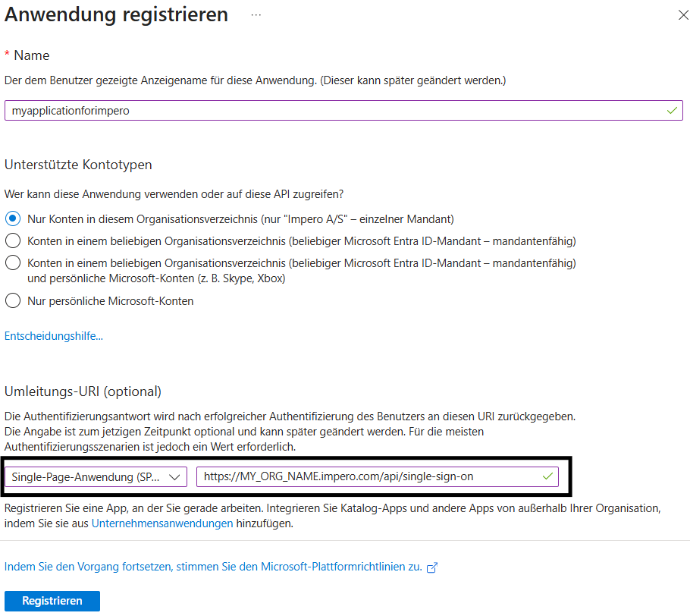Screen dimensions: 690x616
Task: Click the external link icon after Microsoft-Plattformrichtlinien
Action: (432, 567)
